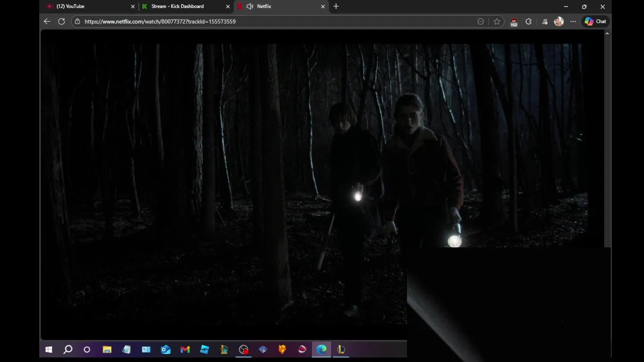Open the in-address-bar circle options icon
This screenshot has height=362, width=644.
coord(480,22)
